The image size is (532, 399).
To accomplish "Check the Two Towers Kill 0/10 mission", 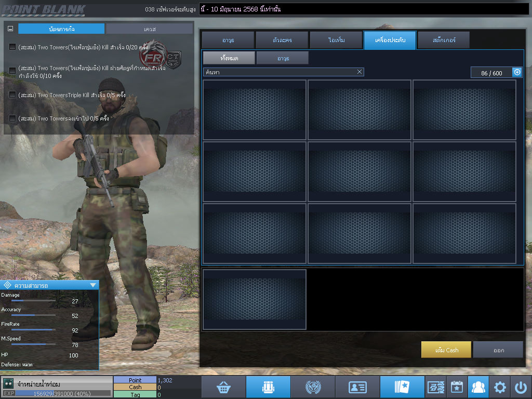I will (x=12, y=71).
